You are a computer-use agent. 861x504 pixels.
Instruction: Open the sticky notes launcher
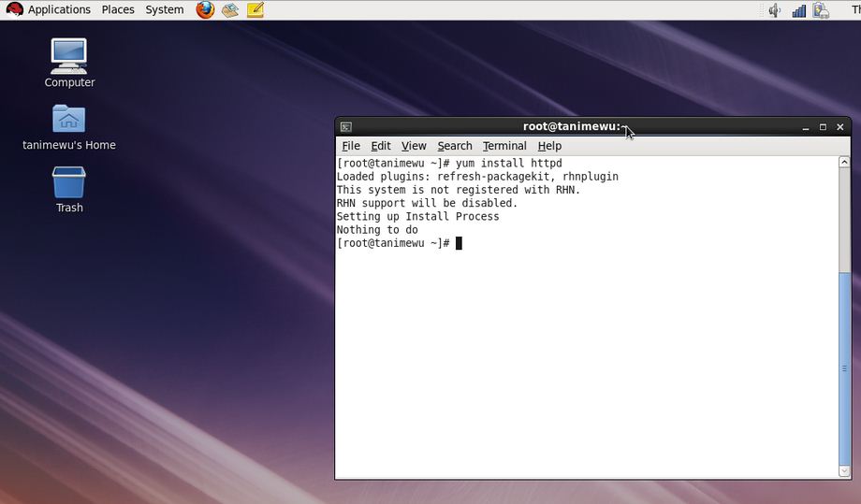pos(255,10)
